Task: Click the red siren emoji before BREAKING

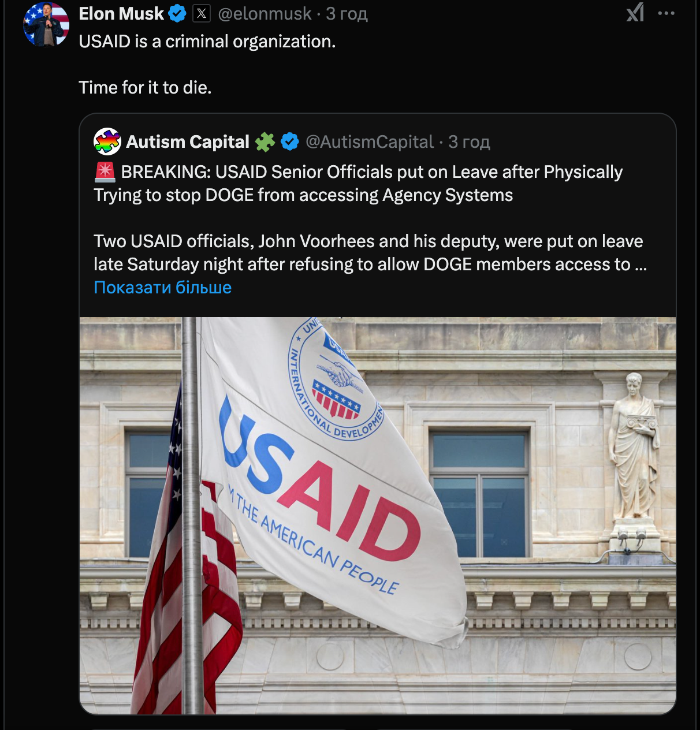Action: tap(105, 172)
